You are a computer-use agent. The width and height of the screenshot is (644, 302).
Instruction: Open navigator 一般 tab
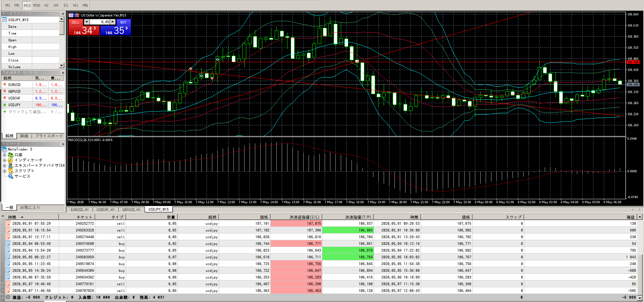9,208
